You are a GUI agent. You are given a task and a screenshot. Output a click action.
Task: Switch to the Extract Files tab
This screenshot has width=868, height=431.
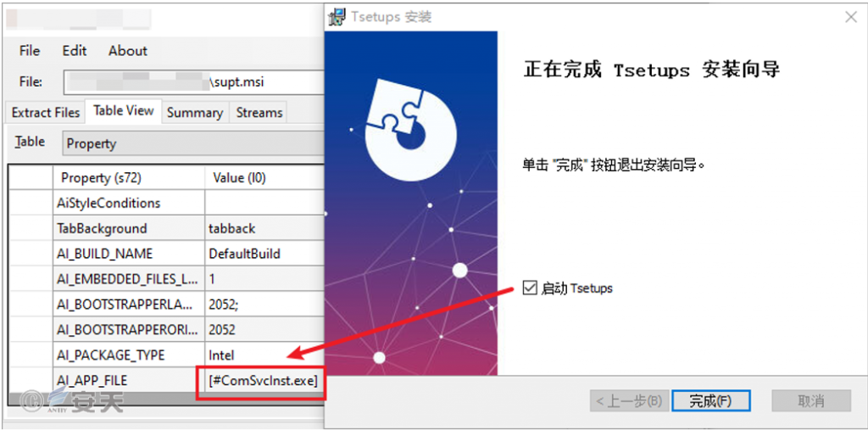point(46,113)
